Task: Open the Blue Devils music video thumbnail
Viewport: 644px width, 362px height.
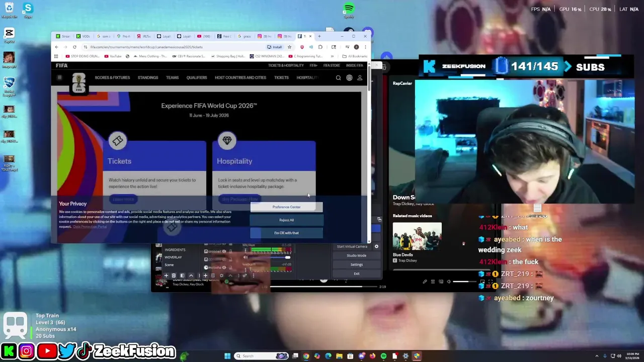Action: coord(417,236)
